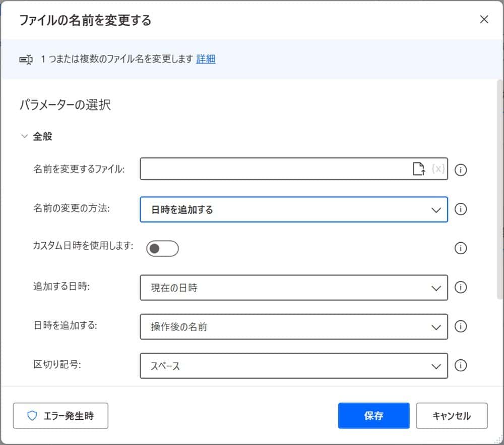504x445 pixels.
Task: Change the 区切り記号 from スペース dropdown
Action: (436, 366)
